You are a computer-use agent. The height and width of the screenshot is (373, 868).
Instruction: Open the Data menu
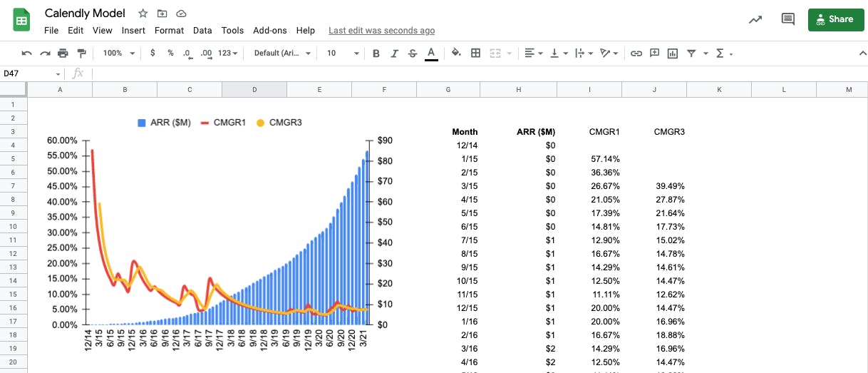click(x=202, y=31)
